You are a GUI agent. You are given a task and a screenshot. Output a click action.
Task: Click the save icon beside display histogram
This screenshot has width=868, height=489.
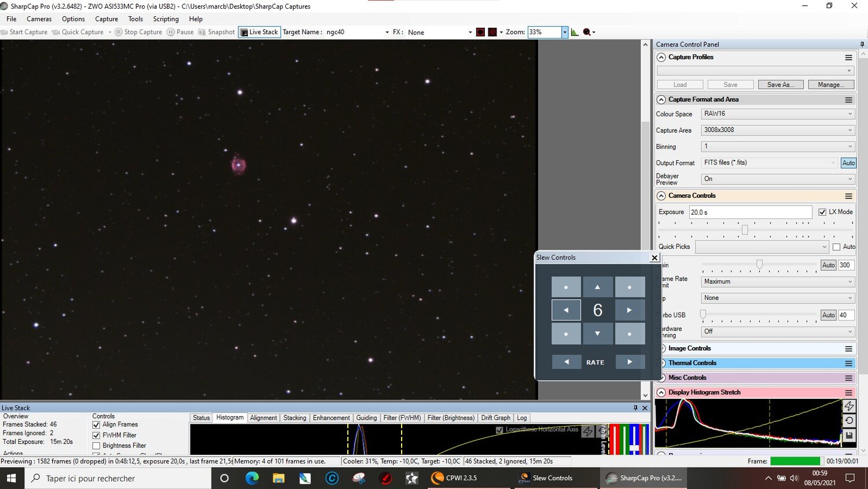(848, 435)
